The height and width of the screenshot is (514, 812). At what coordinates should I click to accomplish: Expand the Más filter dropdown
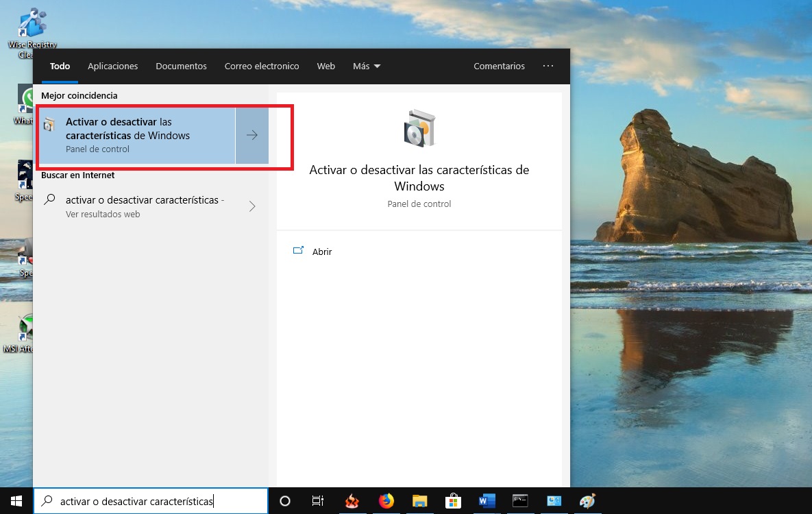point(367,66)
